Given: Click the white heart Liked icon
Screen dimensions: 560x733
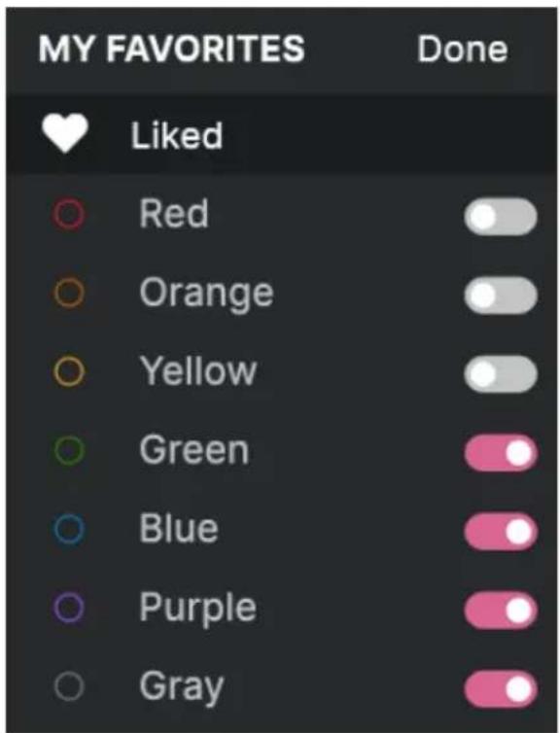Looking at the screenshot, I should [x=64, y=134].
